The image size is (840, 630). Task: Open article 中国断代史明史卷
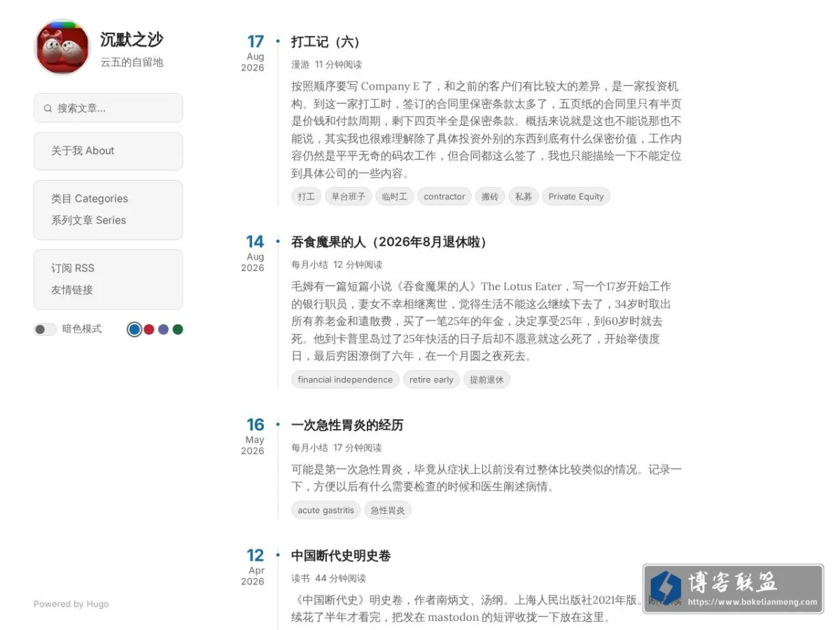click(341, 556)
